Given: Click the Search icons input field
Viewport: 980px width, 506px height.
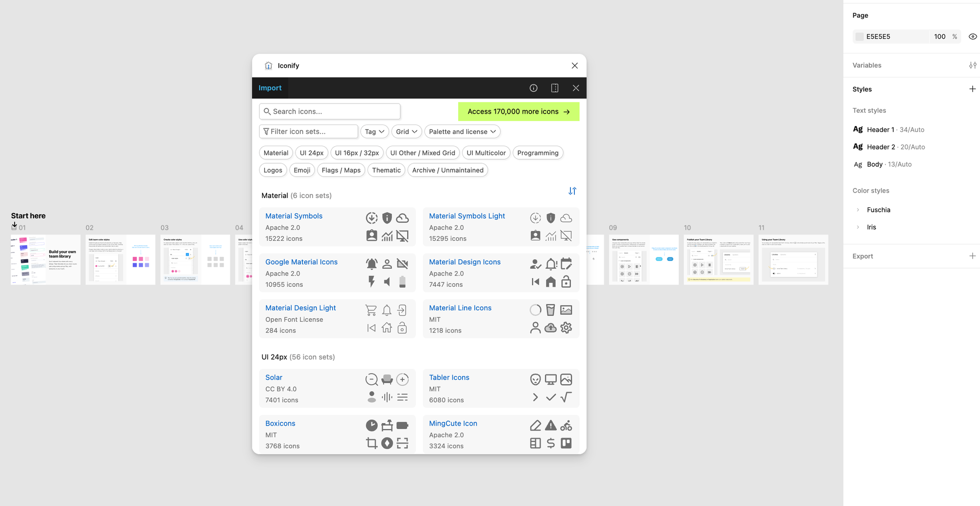Looking at the screenshot, I should [x=330, y=111].
